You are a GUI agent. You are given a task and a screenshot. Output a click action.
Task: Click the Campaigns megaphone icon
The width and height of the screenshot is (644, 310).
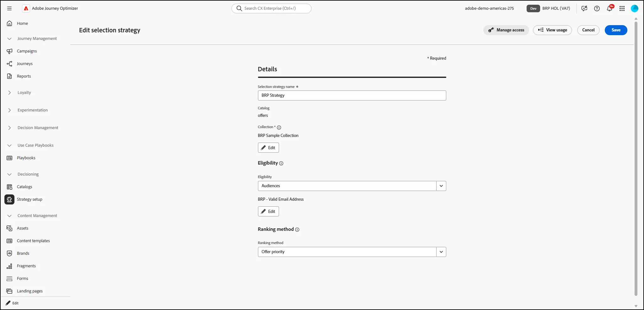9,51
